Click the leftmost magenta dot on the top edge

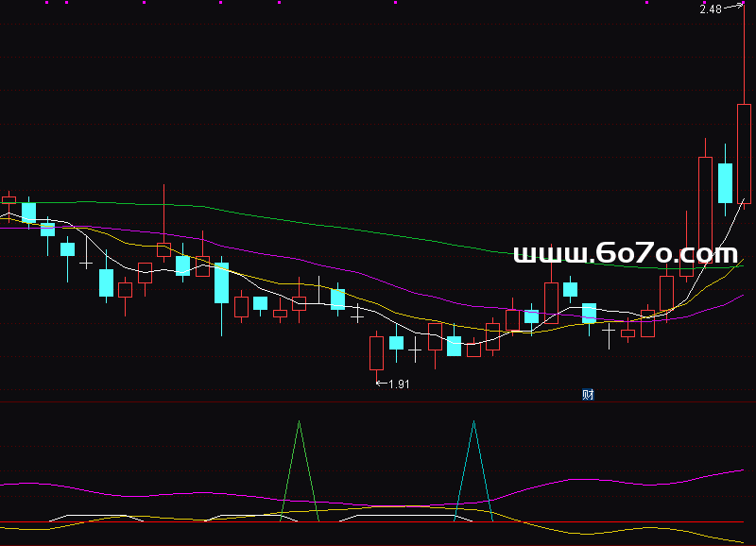click(x=45, y=3)
